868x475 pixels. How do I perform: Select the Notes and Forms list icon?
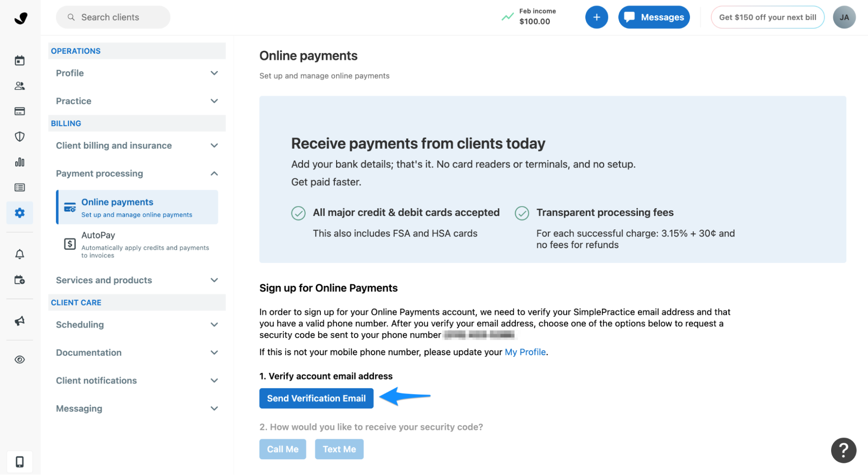[x=20, y=187]
